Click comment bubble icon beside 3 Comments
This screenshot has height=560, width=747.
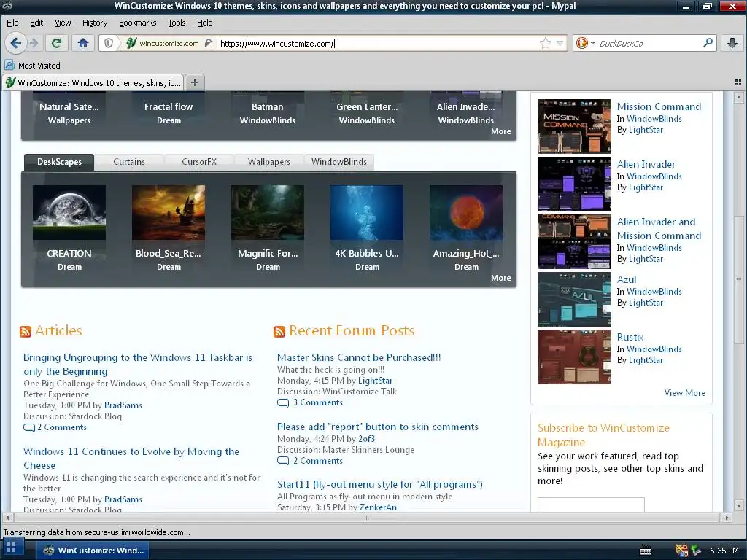[283, 402]
